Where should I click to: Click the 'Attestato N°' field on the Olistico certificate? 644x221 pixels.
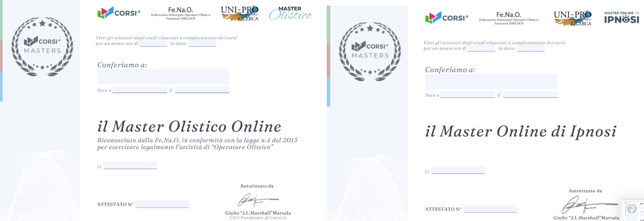point(162,204)
